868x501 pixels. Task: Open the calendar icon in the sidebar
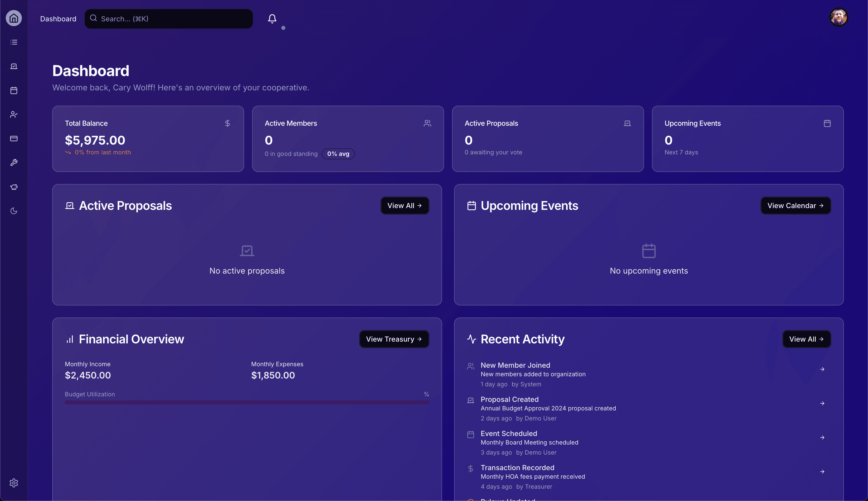tap(14, 90)
